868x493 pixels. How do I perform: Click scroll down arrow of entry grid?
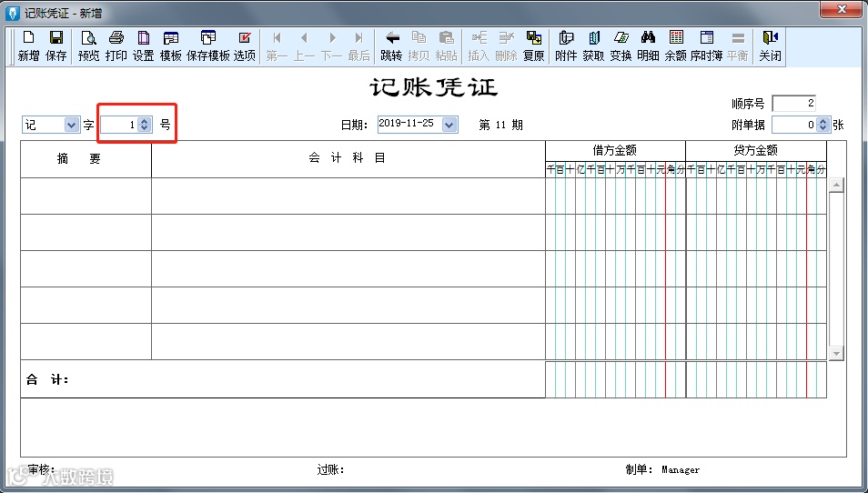point(836,353)
